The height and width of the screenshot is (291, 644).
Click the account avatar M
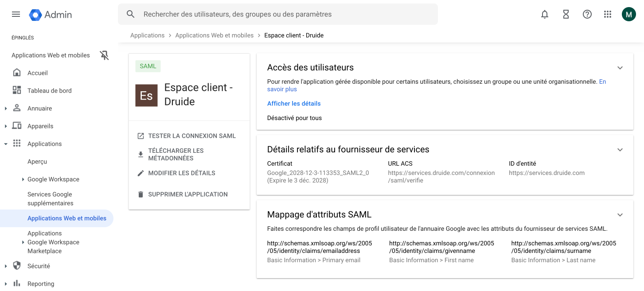coord(628,14)
